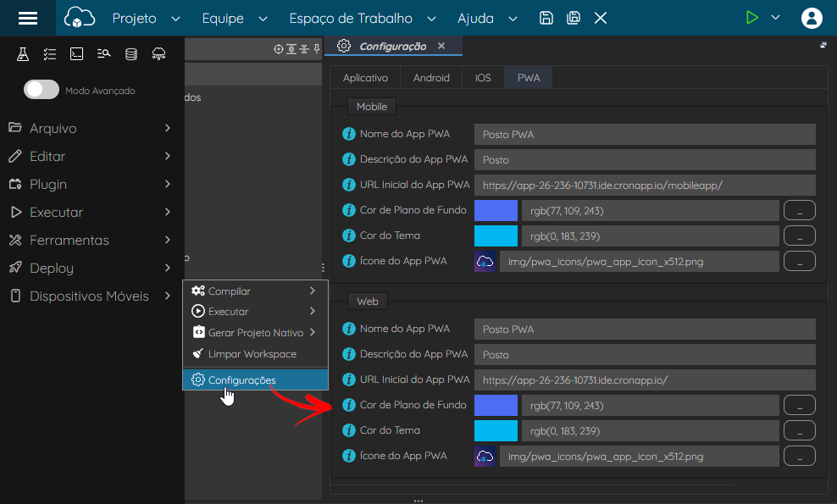
Task: Click the restore panel icon at top right
Action: click(823, 46)
